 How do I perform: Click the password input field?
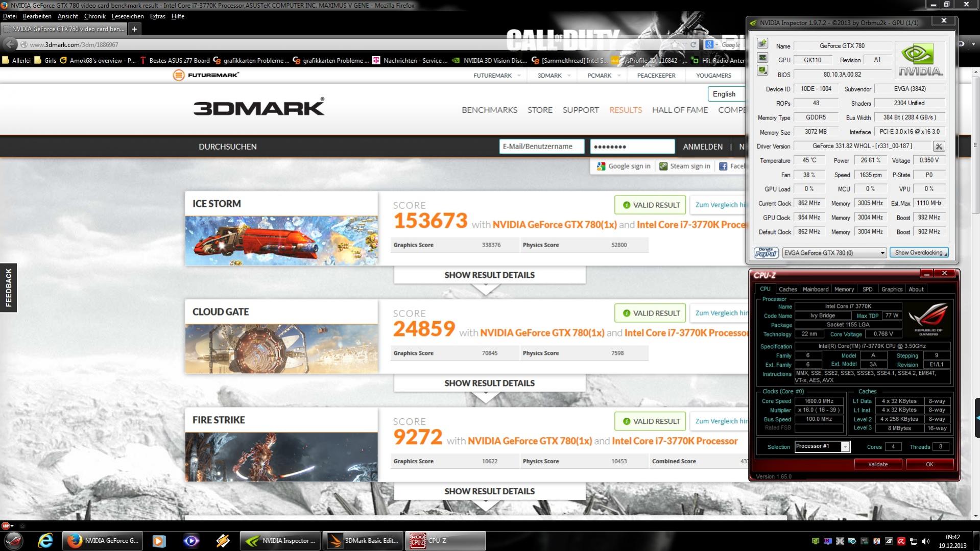point(632,147)
